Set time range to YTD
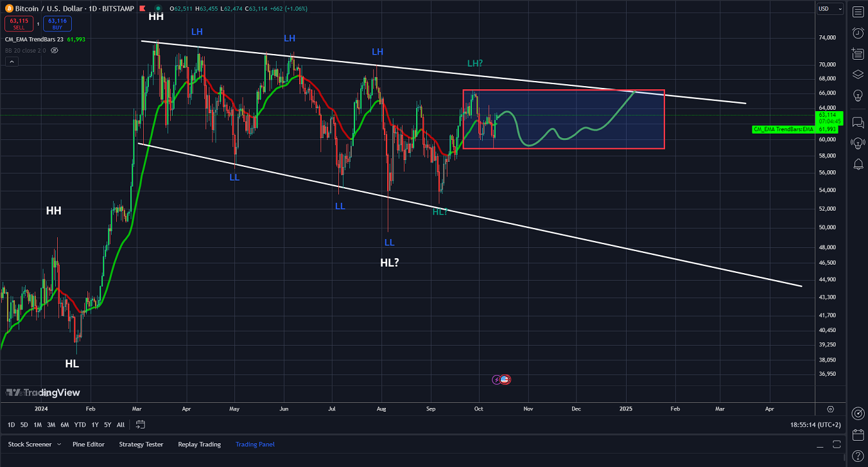Screen dimensions: 868x467 [80, 425]
